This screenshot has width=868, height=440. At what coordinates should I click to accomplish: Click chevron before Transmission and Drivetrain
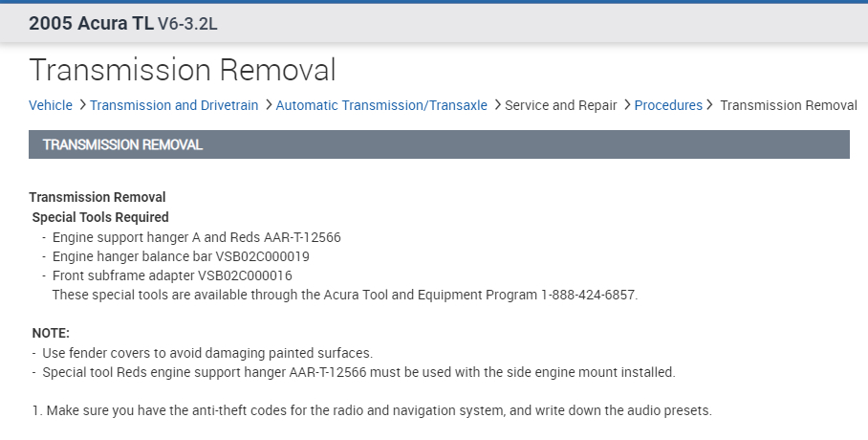(x=82, y=105)
